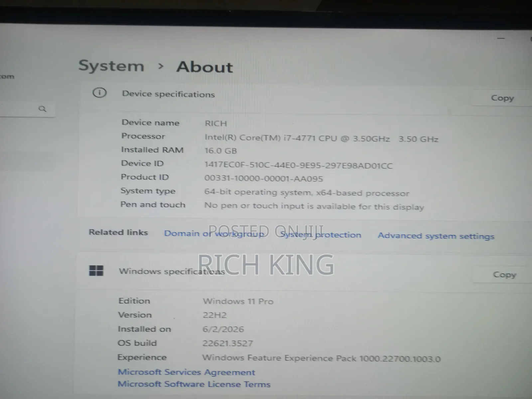Click the Windows logo icon beside Windows specifications

coord(96,271)
